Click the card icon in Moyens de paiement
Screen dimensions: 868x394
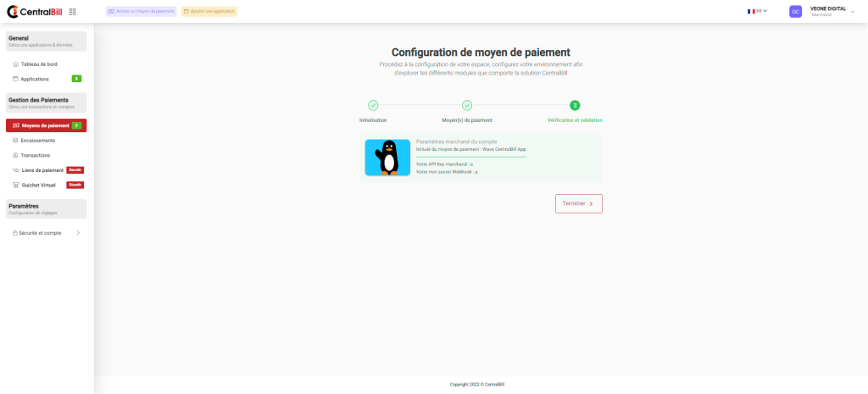16,125
